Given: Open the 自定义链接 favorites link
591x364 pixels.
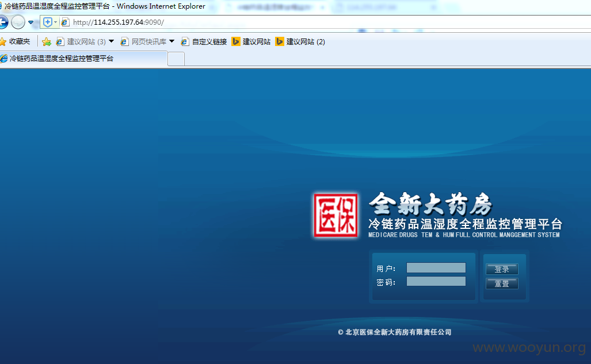Looking at the screenshot, I should pos(204,41).
